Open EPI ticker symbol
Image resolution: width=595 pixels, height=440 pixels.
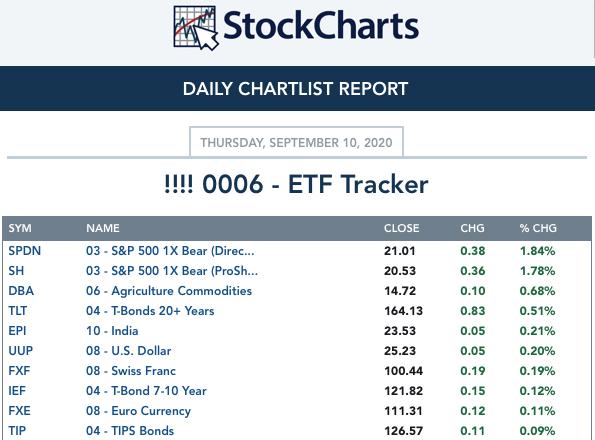point(17,331)
